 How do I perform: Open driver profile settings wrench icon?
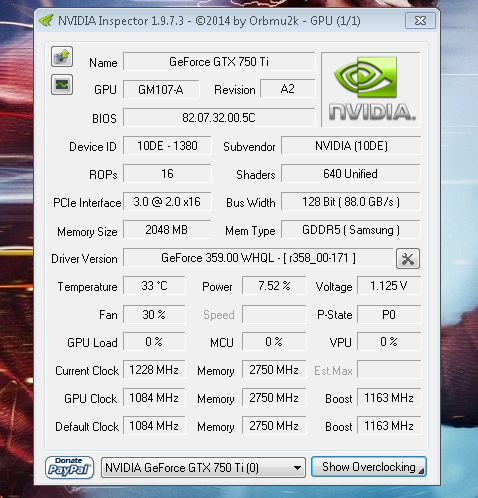(x=408, y=258)
